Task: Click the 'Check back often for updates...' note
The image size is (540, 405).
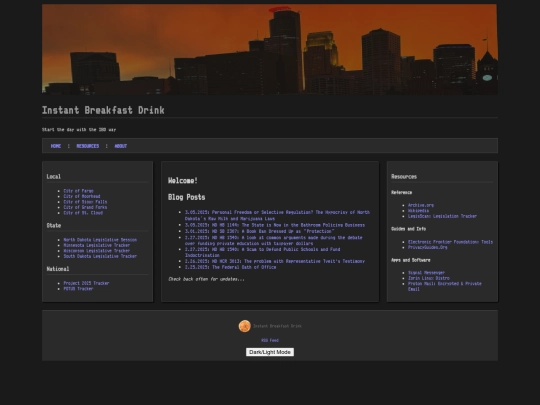Action: pyautogui.click(x=206, y=279)
